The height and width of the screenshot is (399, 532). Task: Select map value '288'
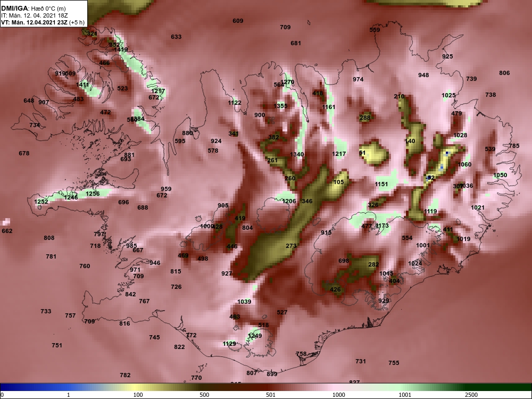(x=365, y=118)
